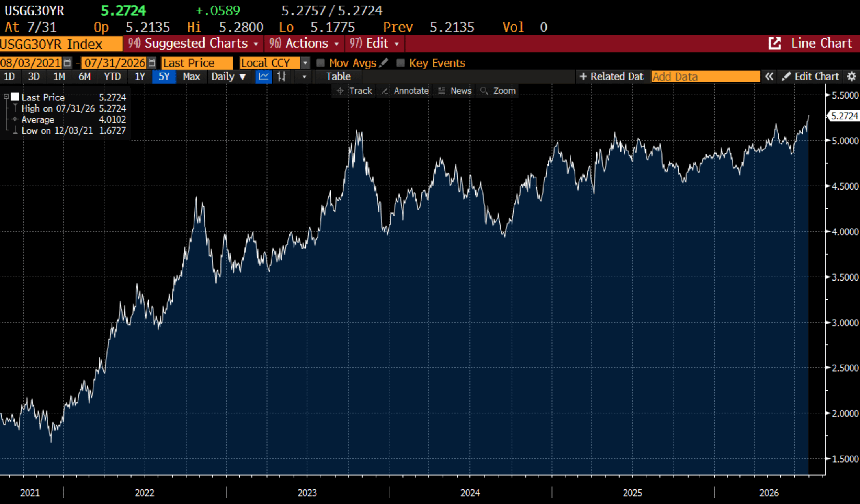The width and height of the screenshot is (860, 504).
Task: Click the Op 5.2135 open value
Action: coord(132,27)
